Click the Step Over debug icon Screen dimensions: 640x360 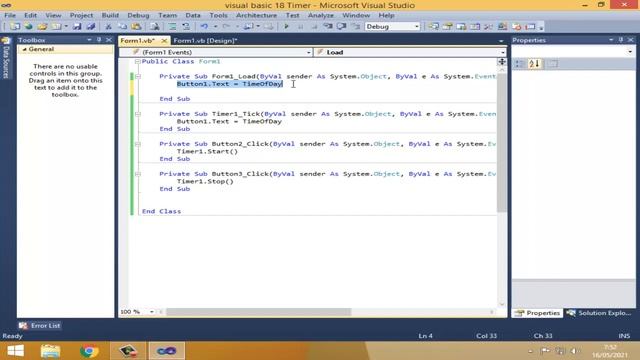[x=342, y=27]
